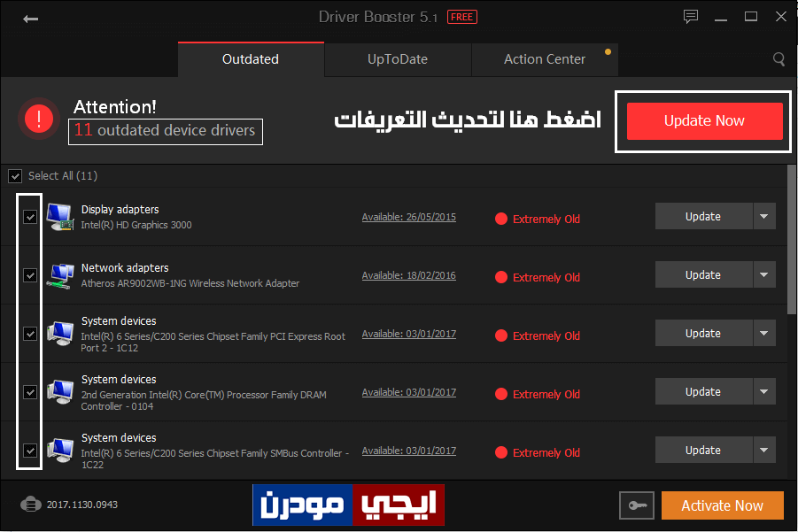Viewport: 798px width, 532px height.
Task: Click the DRAM Controller device icon
Action: click(x=60, y=392)
